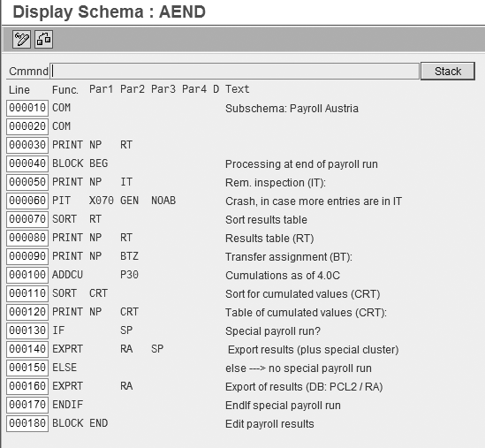Click text 'Subschema: Payroll Austria'
The height and width of the screenshot is (448, 485).
292,109
